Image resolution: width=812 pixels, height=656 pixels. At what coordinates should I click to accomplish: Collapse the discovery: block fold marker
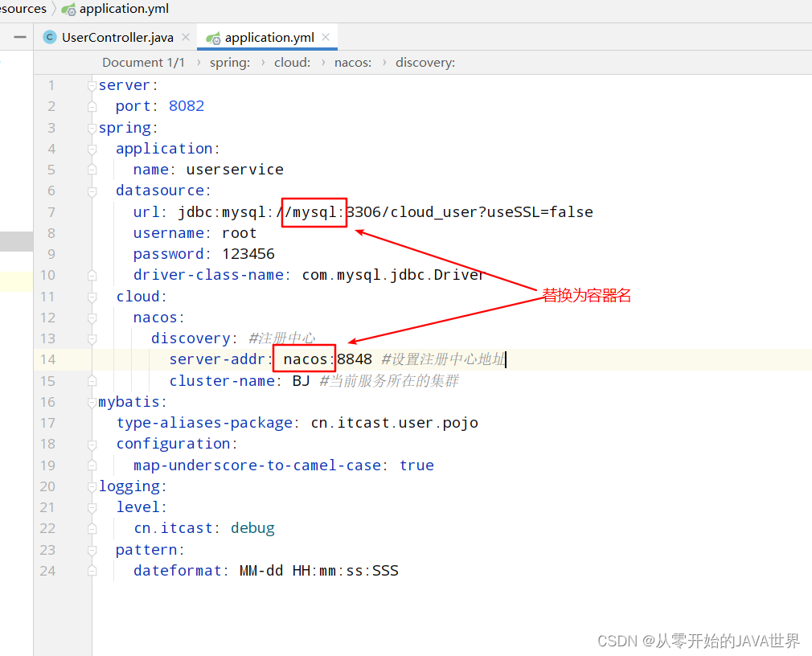(x=92, y=338)
